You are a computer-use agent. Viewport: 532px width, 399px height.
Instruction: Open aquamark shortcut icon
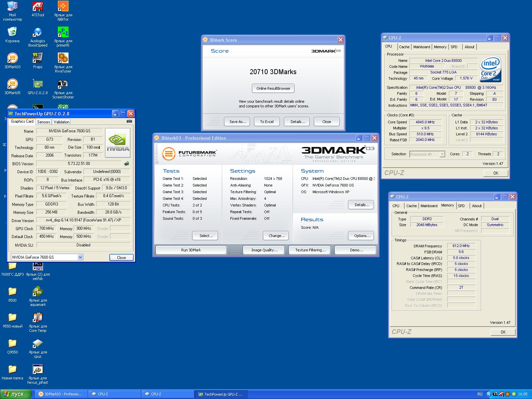pos(38,296)
